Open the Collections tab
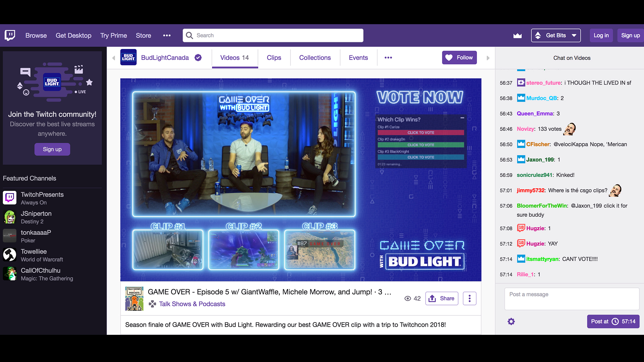This screenshot has height=362, width=644. coord(315,58)
